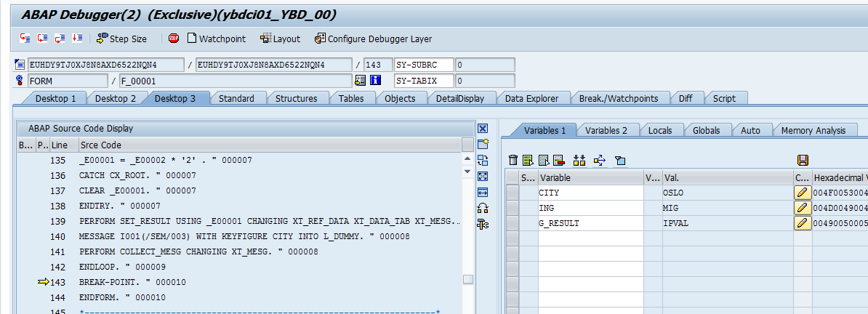The height and width of the screenshot is (314, 868).
Task: Switch to the Locals tab
Action: pos(660,131)
